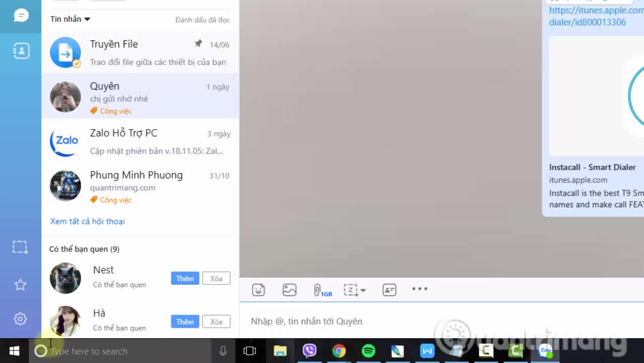Remove Hà suggestion with Xóa
644x363 pixels.
(216, 322)
